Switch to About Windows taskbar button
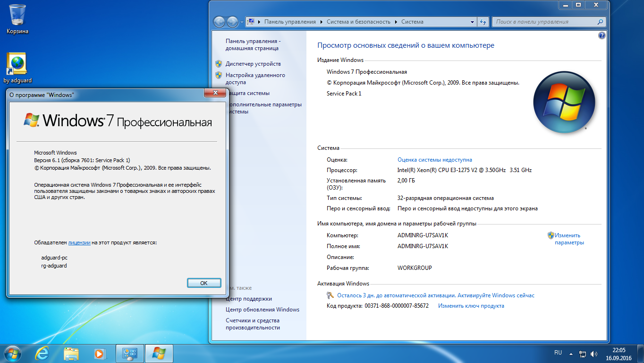644x363 pixels. point(159,353)
